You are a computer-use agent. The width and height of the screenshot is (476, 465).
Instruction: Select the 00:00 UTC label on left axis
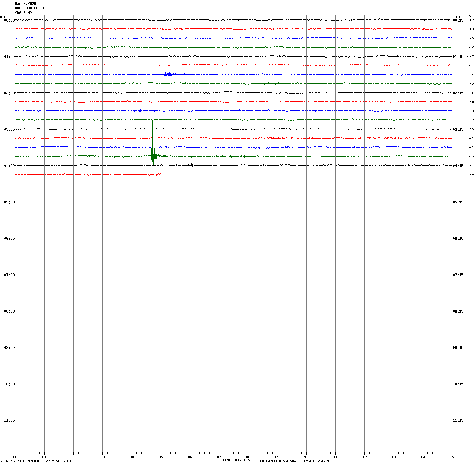pos(9,20)
